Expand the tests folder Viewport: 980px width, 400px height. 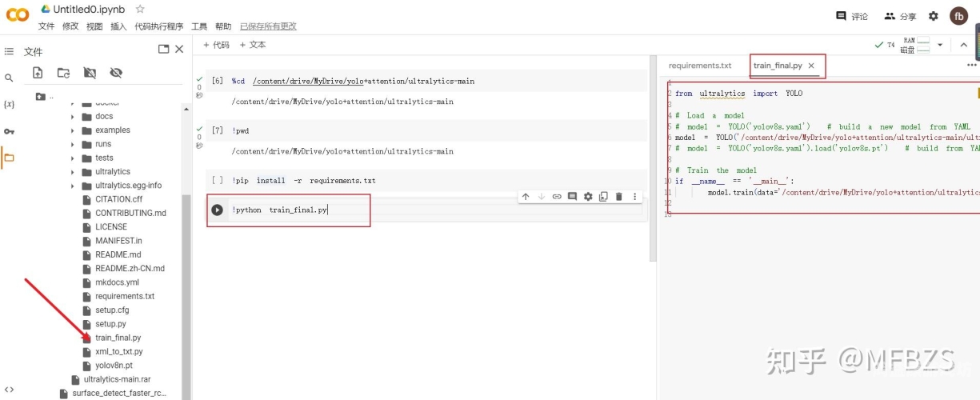pos(72,158)
